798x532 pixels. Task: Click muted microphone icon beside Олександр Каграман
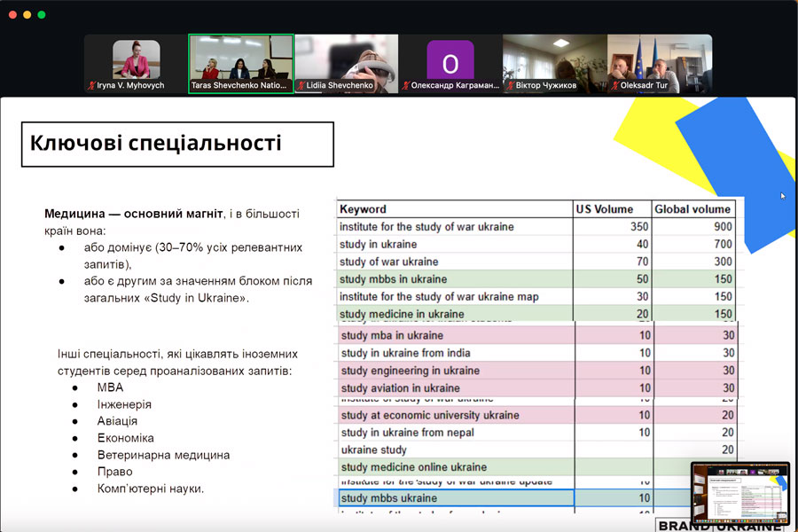tap(405, 85)
